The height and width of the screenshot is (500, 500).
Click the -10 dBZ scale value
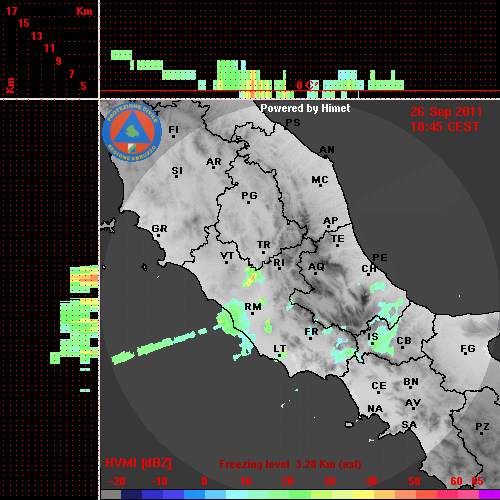click(x=159, y=481)
